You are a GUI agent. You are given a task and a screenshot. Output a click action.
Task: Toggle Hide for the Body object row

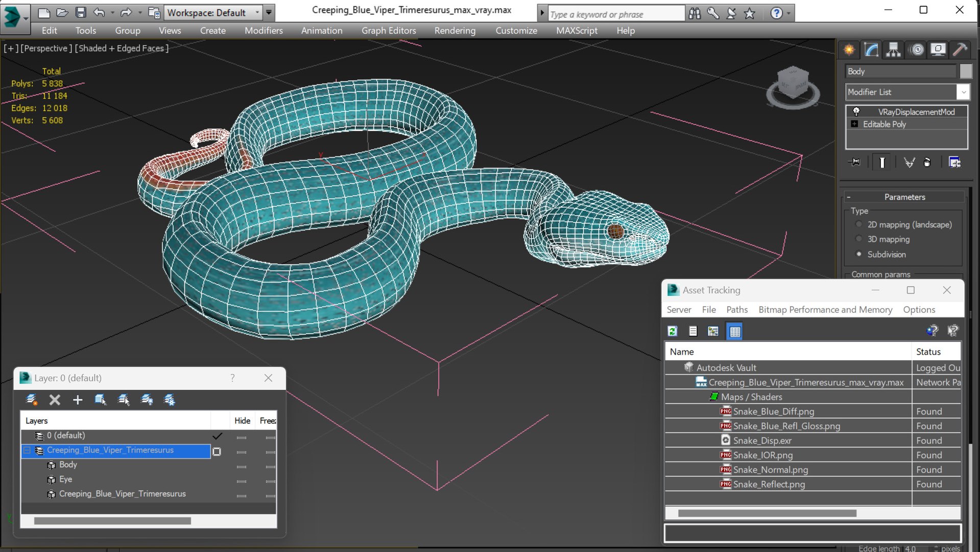[242, 466]
